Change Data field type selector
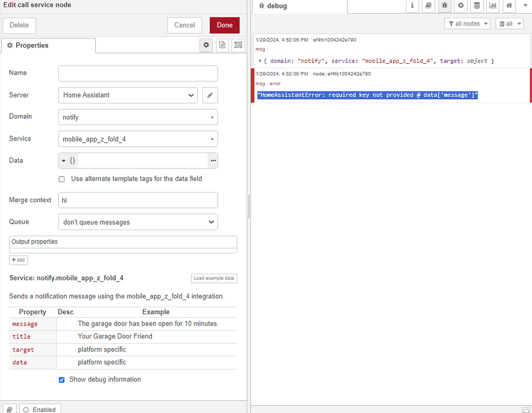Image resolution: width=532 pixels, height=413 pixels. [x=68, y=160]
